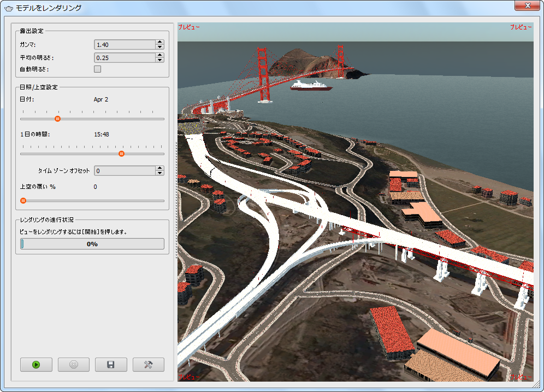The width and height of the screenshot is (544, 392).
Task: Decrease 平均の明るさ with down arrow
Action: point(159,60)
